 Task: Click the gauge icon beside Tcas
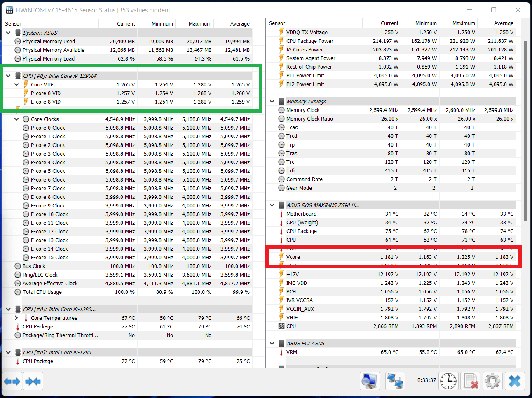(x=281, y=128)
